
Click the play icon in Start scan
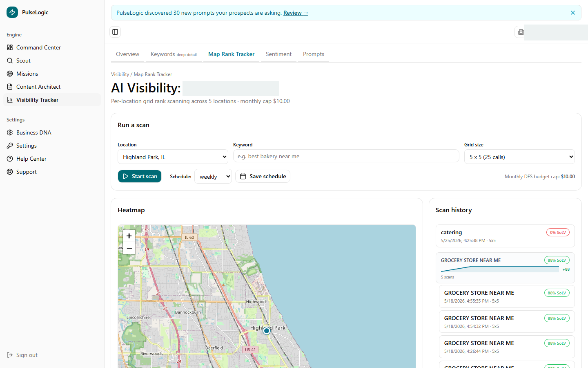click(126, 176)
